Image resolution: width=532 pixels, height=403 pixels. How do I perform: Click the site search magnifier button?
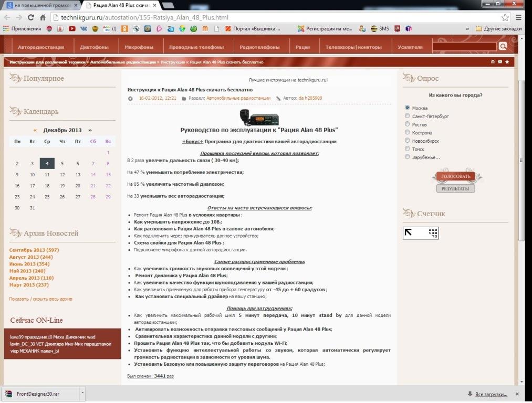pos(503,46)
